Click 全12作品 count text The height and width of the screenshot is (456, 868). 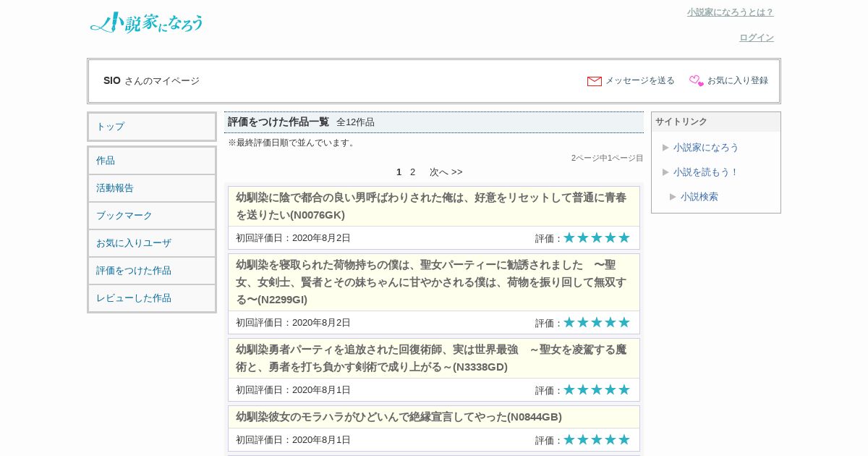355,122
